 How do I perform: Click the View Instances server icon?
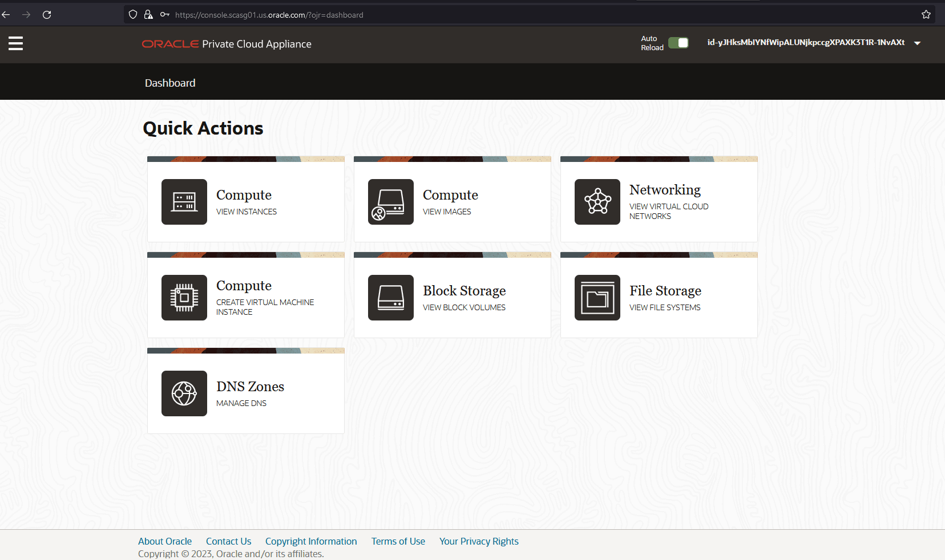(184, 202)
